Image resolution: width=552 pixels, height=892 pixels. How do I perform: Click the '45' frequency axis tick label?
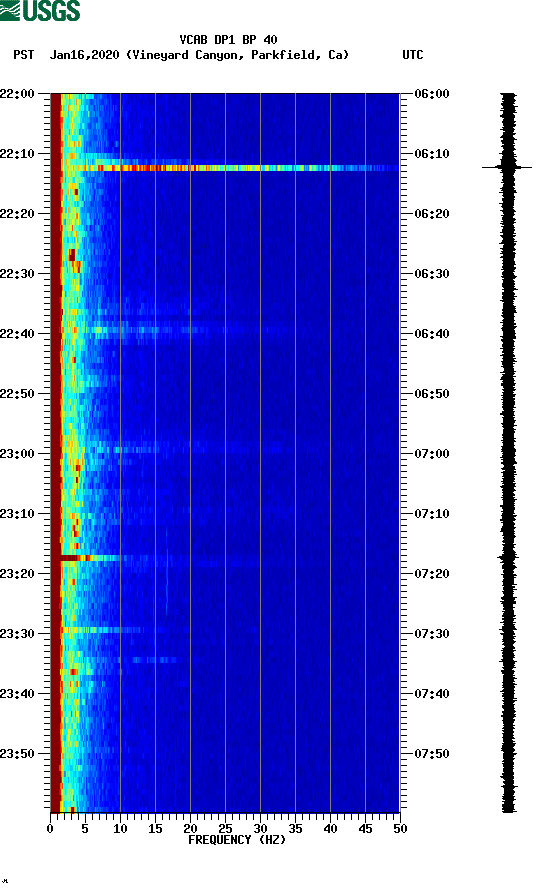365,829
